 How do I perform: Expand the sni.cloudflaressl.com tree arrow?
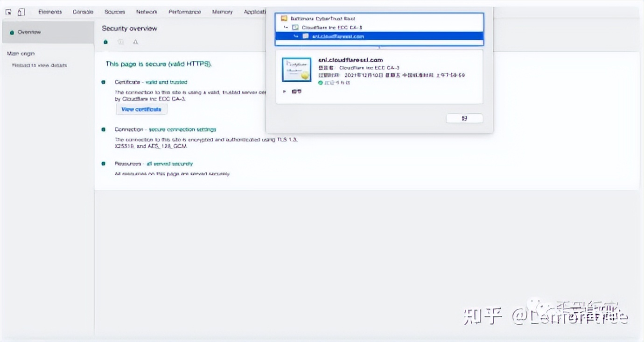coord(295,36)
